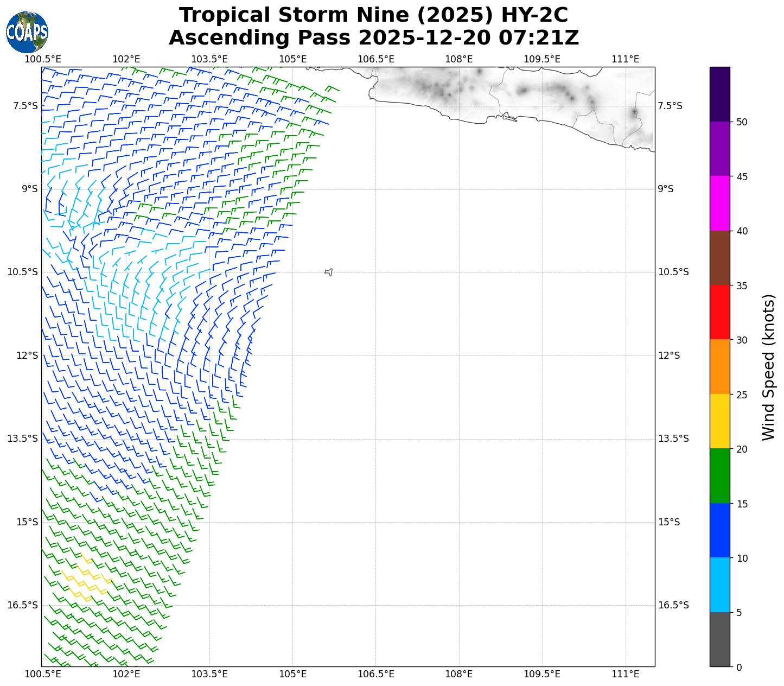Select the green 15-20 knots colorbar band
This screenshot has width=784, height=686.
[x=720, y=476]
